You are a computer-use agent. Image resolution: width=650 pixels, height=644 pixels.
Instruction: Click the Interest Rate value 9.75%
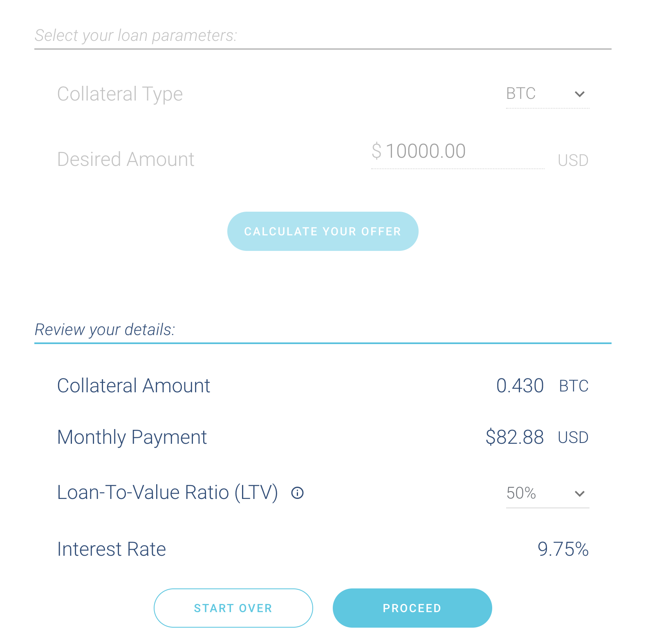(x=563, y=549)
